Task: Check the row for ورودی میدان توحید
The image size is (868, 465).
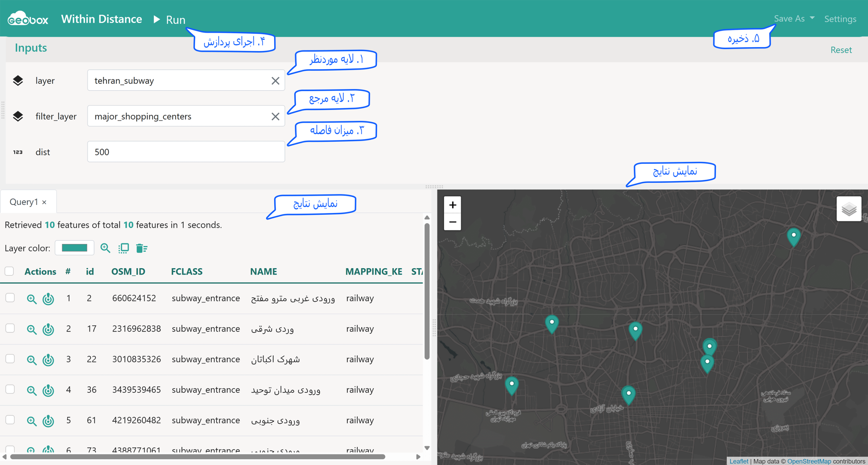Action: (10, 389)
